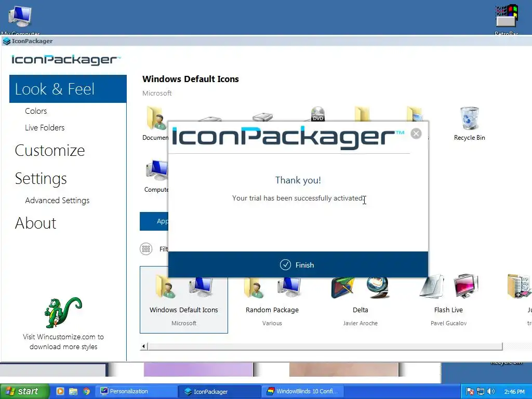Close the IconPackager trial dialog
This screenshot has height=399, width=532.
tap(416, 134)
